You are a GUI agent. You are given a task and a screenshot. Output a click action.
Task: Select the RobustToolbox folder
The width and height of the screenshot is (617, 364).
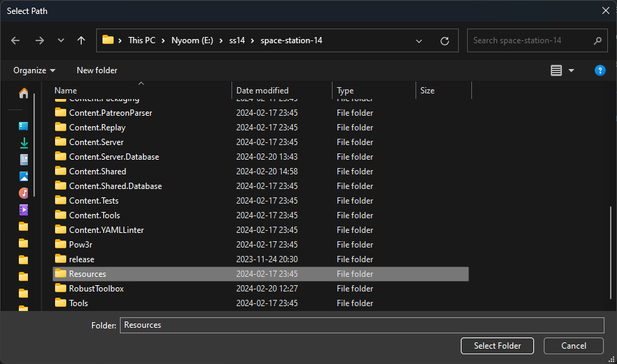96,289
